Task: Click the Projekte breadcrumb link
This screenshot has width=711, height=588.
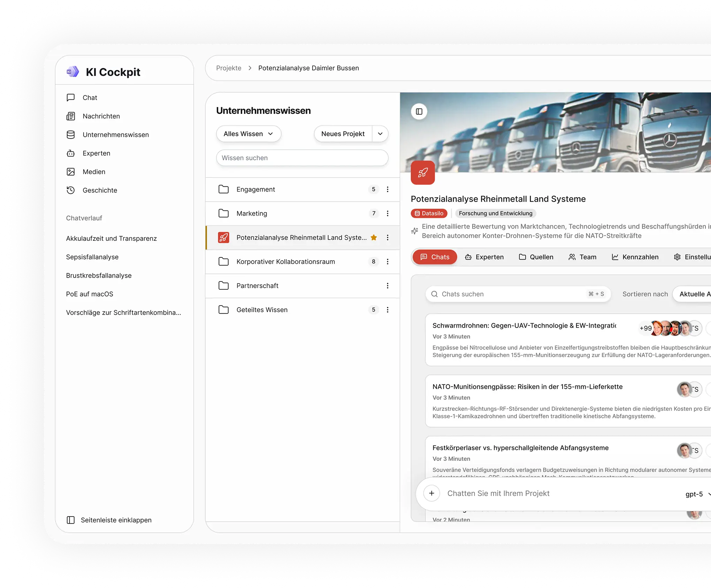Action: (229, 68)
